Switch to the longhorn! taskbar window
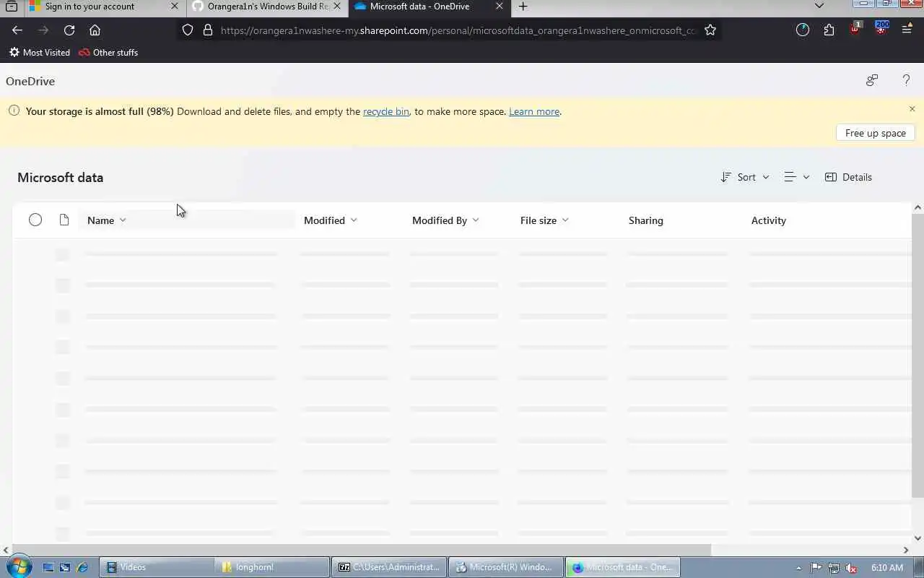The height and width of the screenshot is (578, 924). point(271,567)
